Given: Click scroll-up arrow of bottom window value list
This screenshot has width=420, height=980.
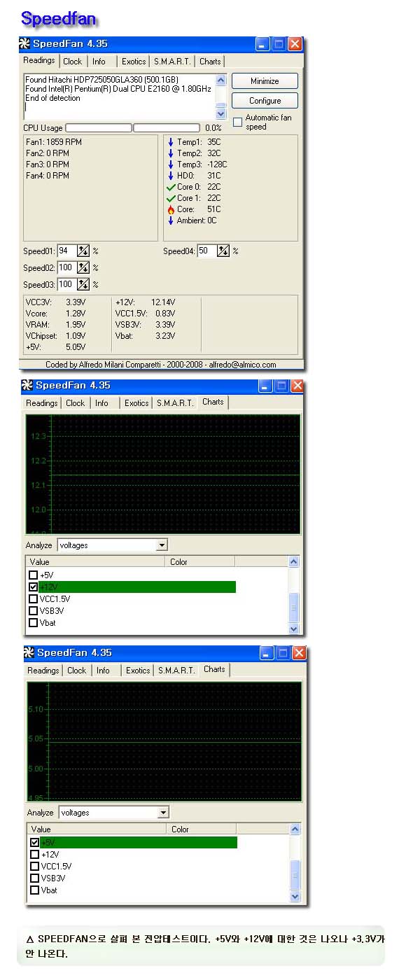Looking at the screenshot, I should pos(295,829).
